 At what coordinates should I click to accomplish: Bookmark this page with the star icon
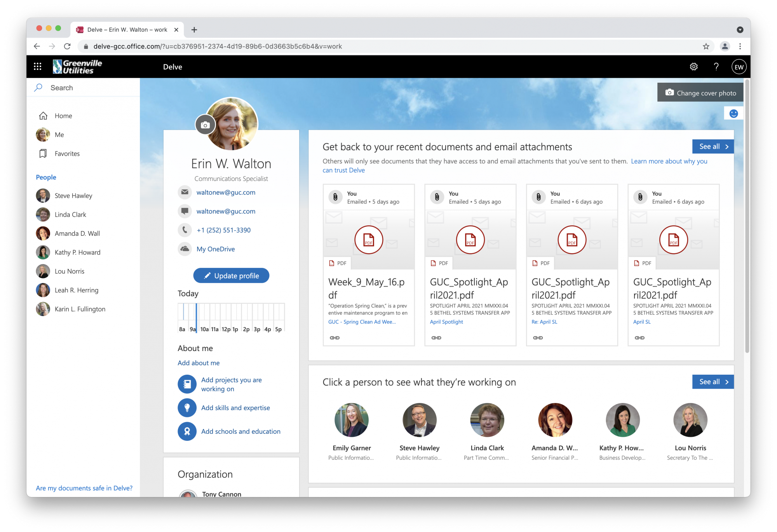pos(706,47)
